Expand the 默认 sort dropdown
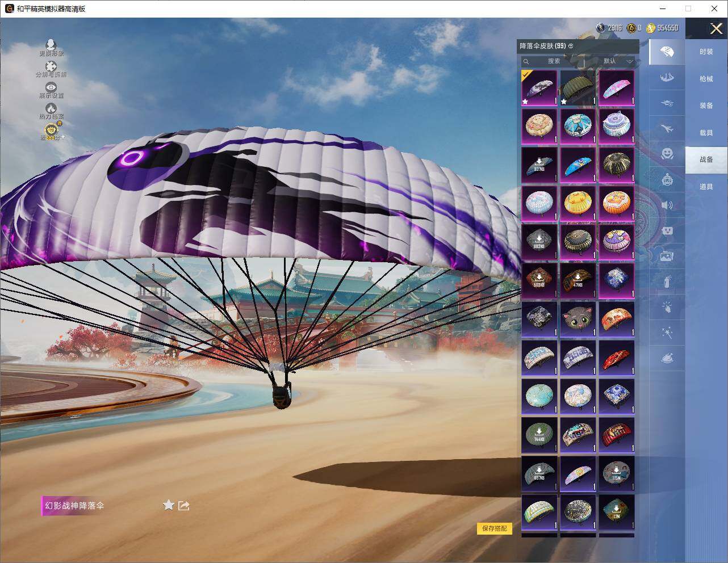This screenshot has width=728, height=563. 618,61
